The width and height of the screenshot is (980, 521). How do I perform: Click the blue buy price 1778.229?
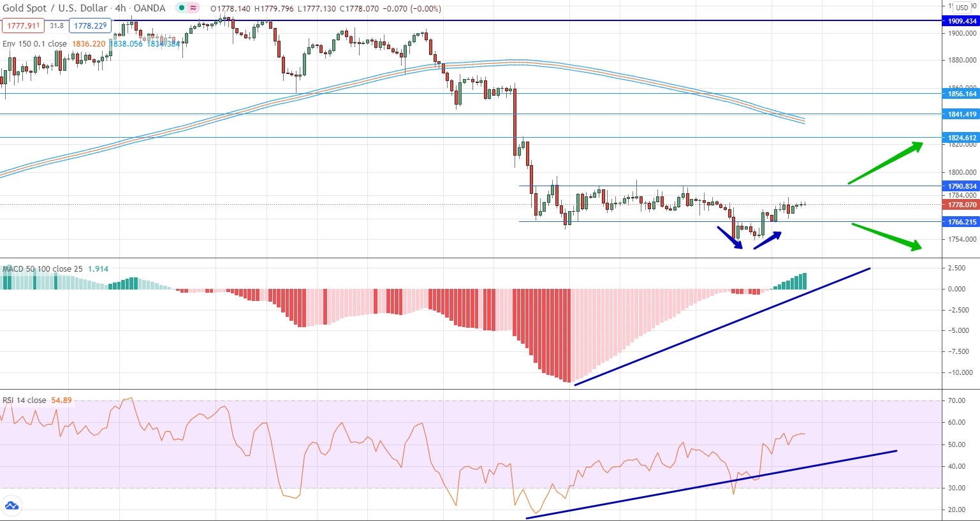tap(90, 26)
